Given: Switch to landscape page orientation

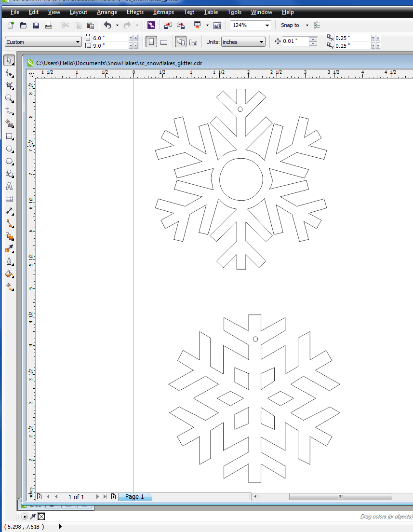Looking at the screenshot, I should pyautogui.click(x=164, y=41).
